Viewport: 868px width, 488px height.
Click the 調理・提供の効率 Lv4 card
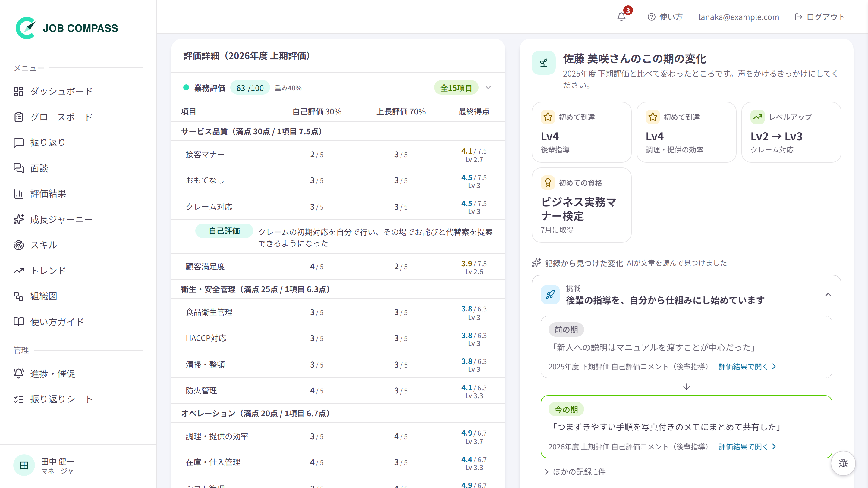point(686,132)
